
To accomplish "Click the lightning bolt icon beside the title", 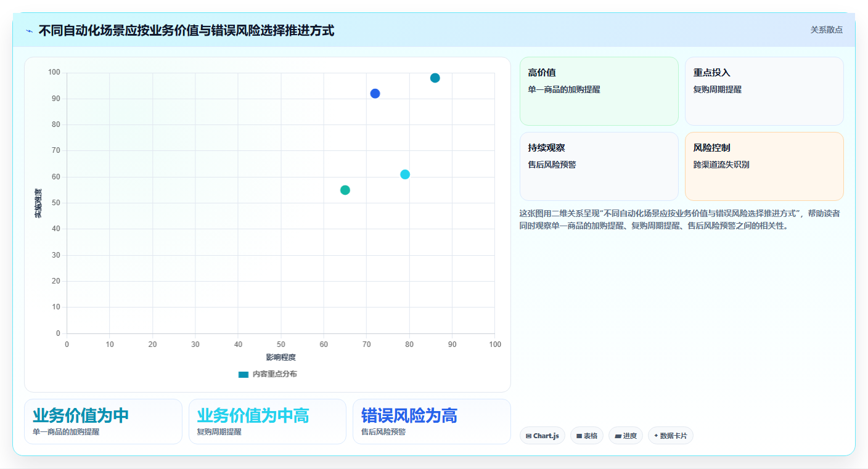I will (x=29, y=31).
